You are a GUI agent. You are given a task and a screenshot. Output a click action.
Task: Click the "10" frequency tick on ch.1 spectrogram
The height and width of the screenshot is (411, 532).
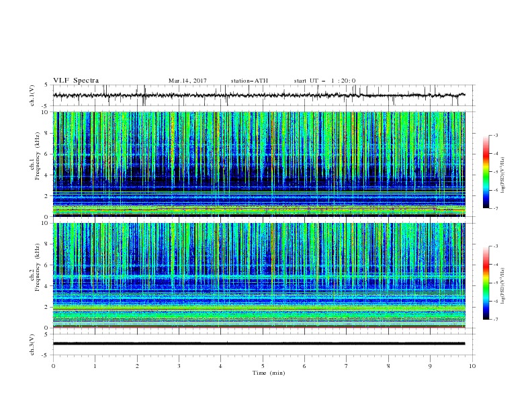point(45,112)
